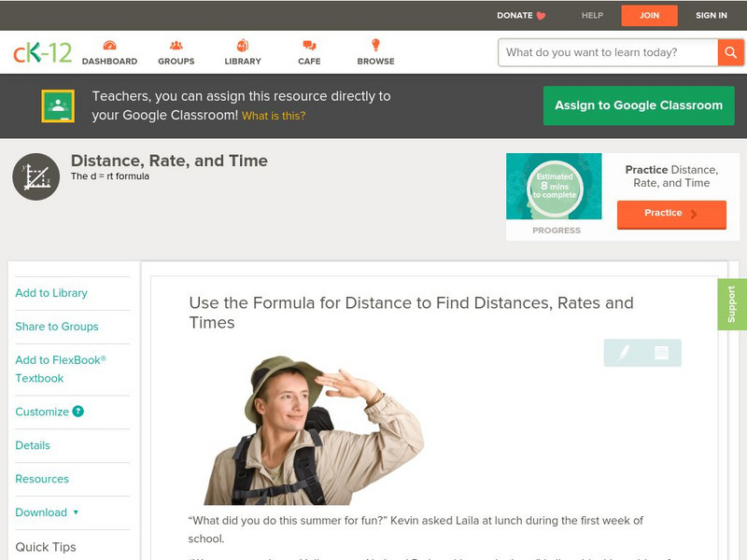Click the orange search magnifier button
Screen dimensions: 747x560
click(730, 52)
